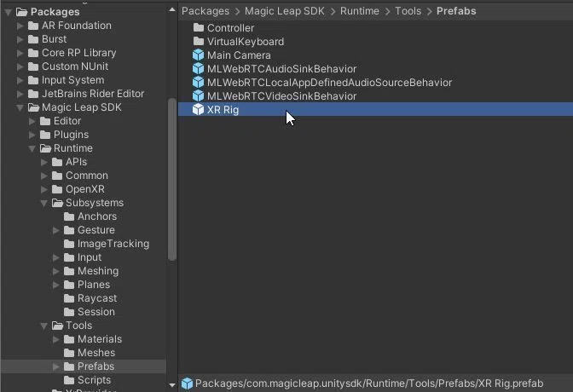Expand the Plugins folder arrow

tap(32, 135)
